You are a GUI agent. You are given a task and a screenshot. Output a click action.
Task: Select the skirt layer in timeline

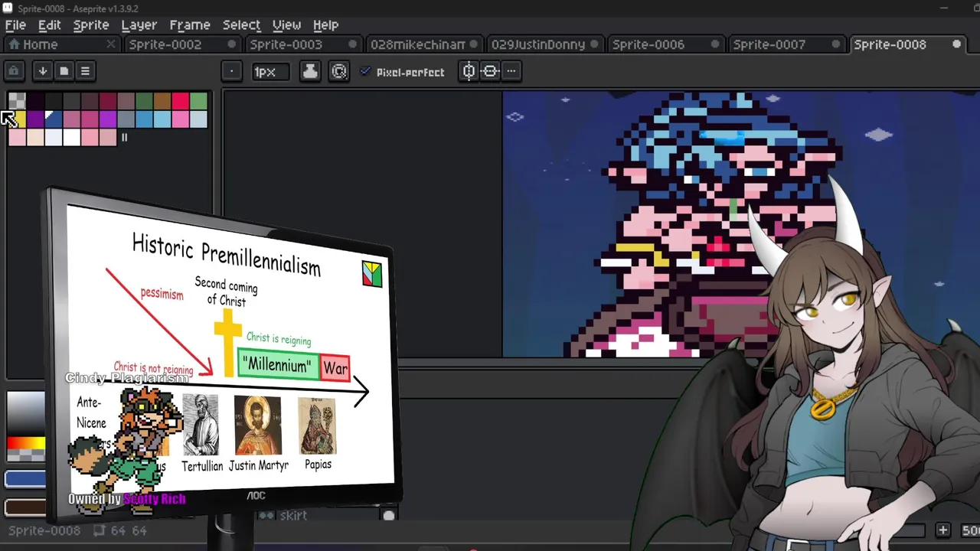(x=293, y=516)
